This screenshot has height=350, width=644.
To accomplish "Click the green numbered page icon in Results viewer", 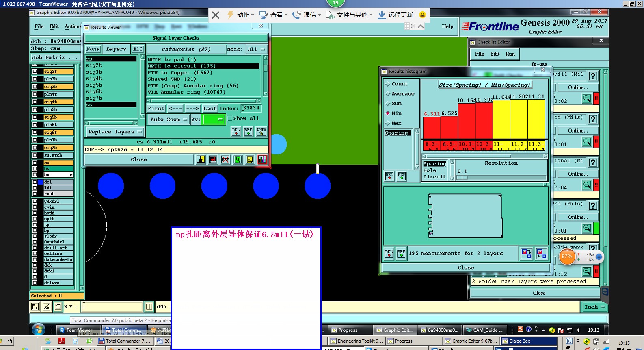I will (238, 160).
